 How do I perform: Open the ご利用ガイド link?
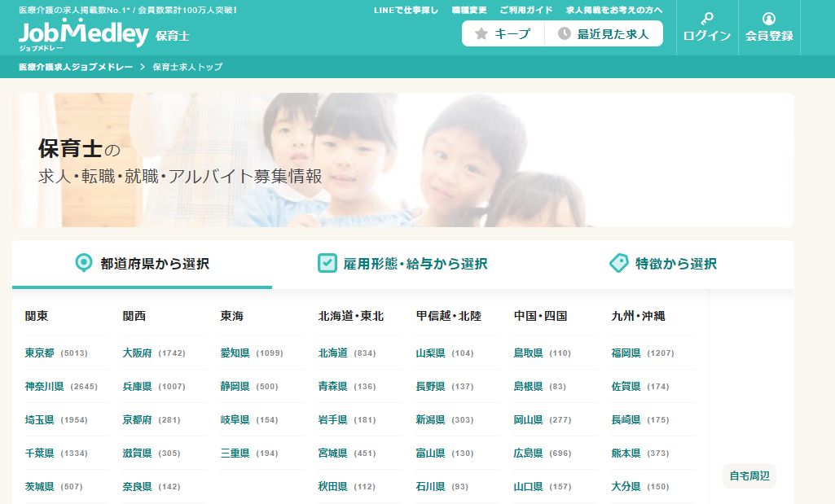click(525, 11)
